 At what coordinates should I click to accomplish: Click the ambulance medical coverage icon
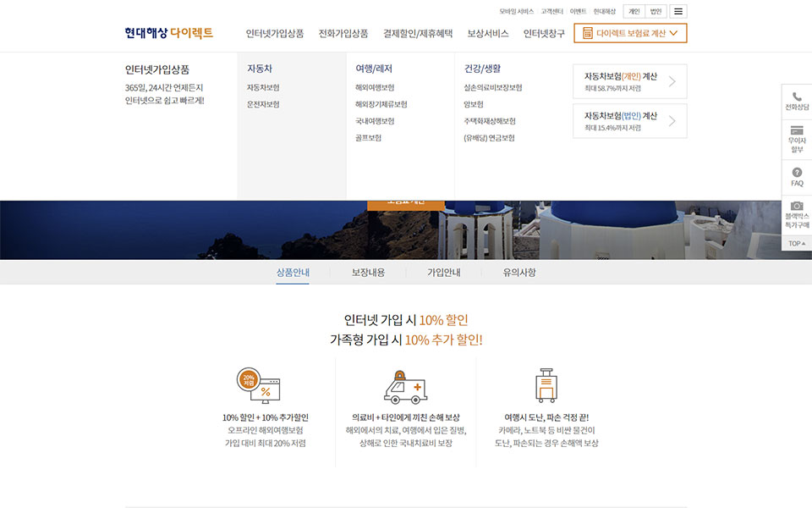(x=405, y=386)
